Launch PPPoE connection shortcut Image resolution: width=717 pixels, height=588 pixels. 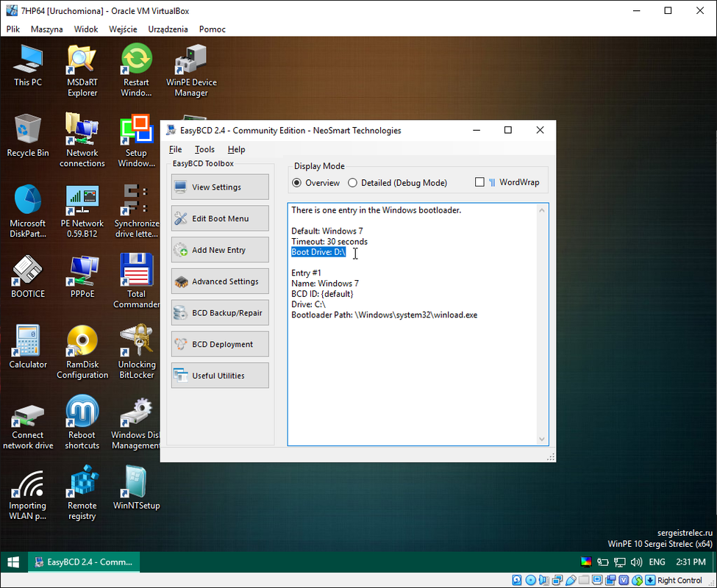point(82,276)
